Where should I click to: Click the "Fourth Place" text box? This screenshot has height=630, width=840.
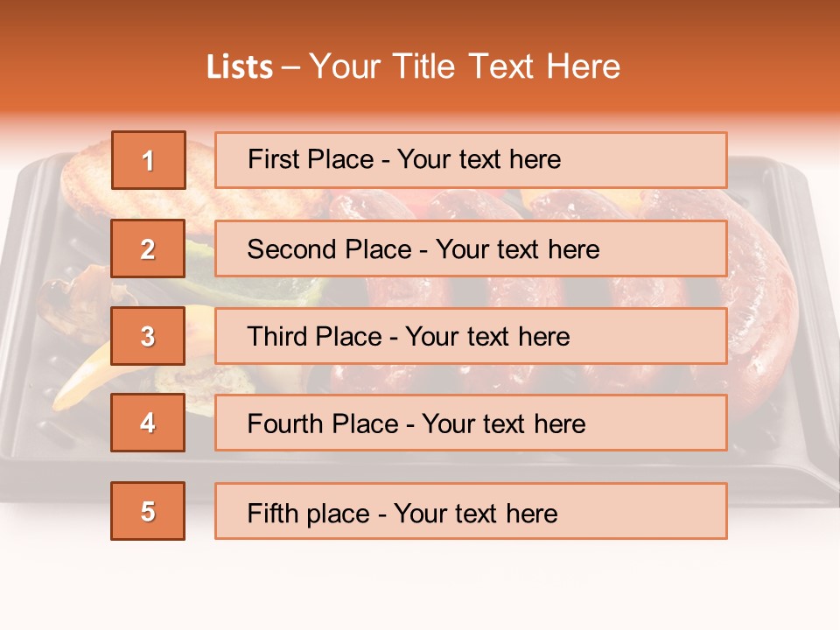[x=471, y=423]
